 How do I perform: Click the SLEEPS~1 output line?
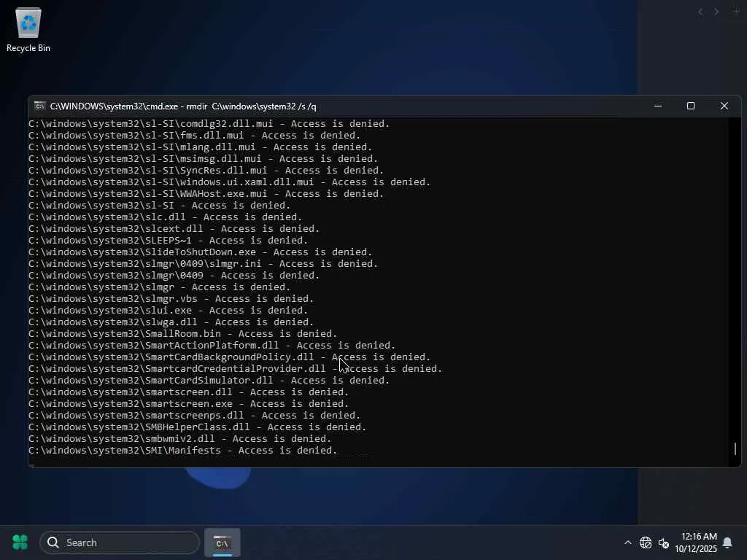pyautogui.click(x=169, y=241)
